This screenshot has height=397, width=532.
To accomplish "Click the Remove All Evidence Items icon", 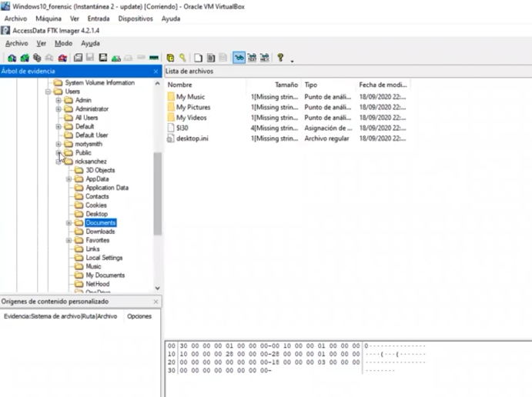I will click(x=62, y=58).
